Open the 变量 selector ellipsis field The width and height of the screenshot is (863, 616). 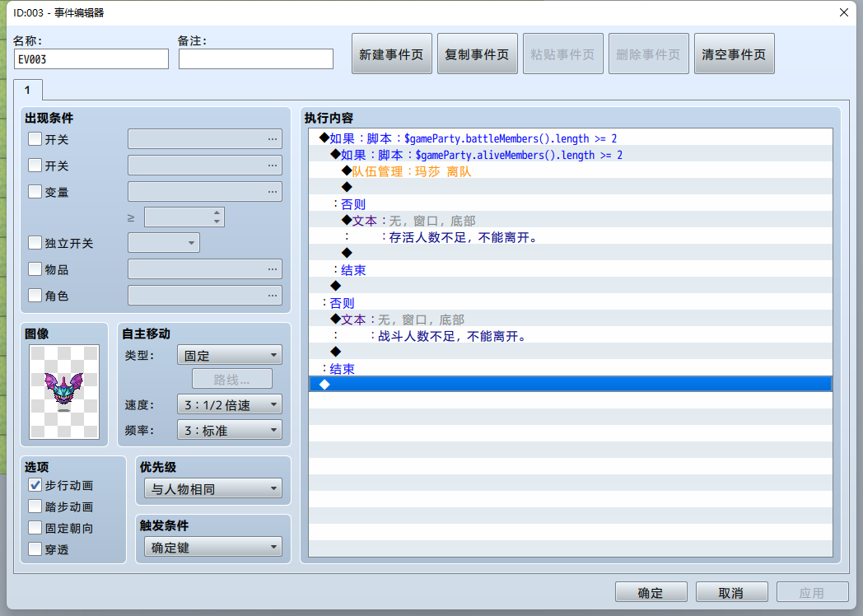pyautogui.click(x=205, y=192)
